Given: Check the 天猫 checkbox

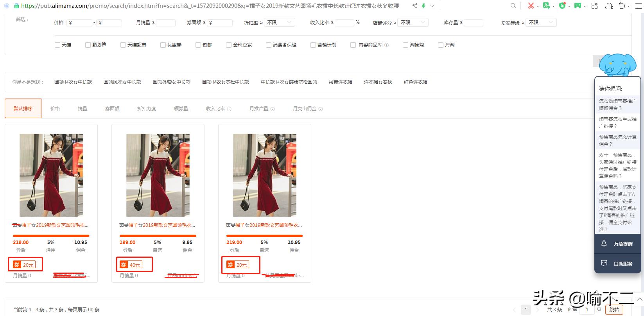Looking at the screenshot, I should point(57,45).
